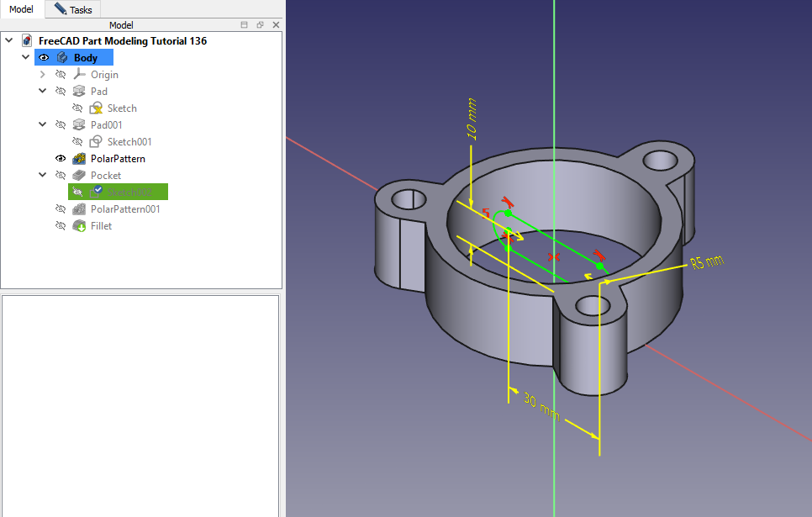Viewport: 812px width, 517px height.
Task: Click the Body icon in tree
Action: [x=62, y=58]
